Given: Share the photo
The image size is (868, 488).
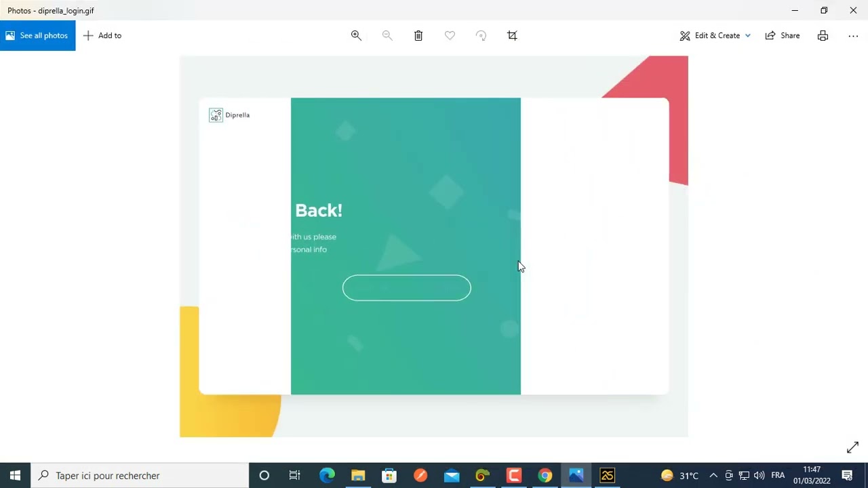Looking at the screenshot, I should coord(783,35).
